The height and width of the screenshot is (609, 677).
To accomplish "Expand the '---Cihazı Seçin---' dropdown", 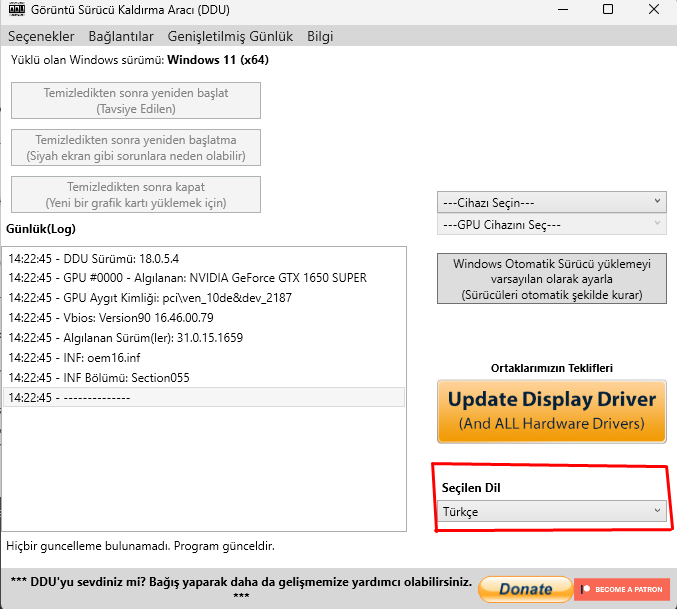I will coord(552,202).
